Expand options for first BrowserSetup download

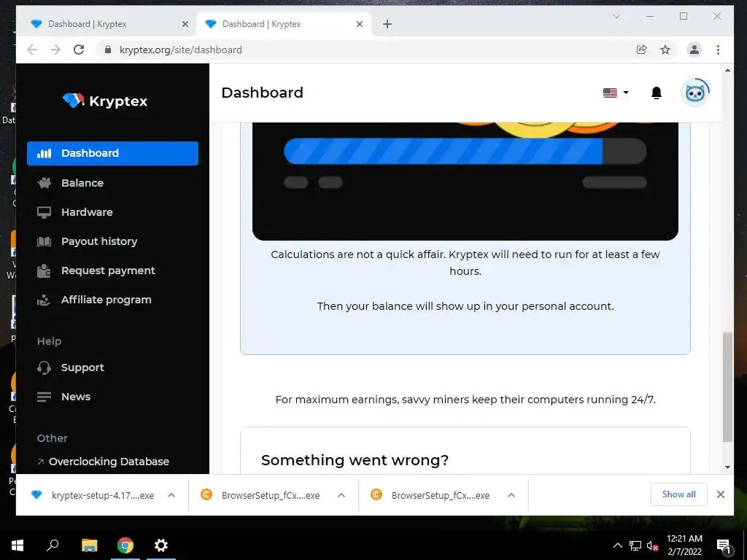coord(341,495)
